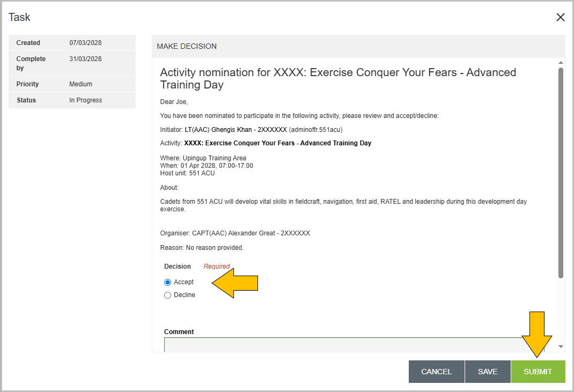
Task: Click the Dear Joe greeting
Action: (174, 102)
